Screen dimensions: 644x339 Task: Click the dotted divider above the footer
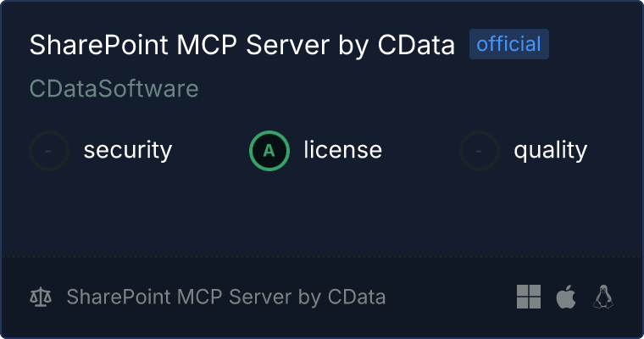point(322,256)
